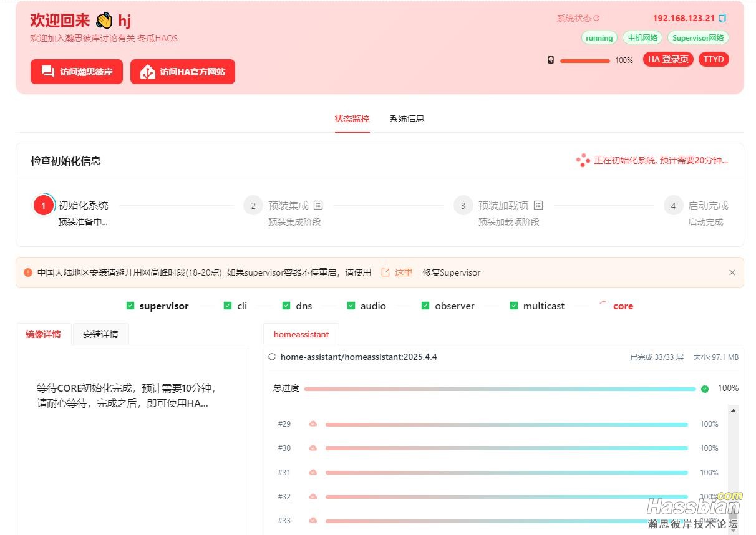
Task: Click step 4 circle 启动完成
Action: pyautogui.click(x=673, y=205)
